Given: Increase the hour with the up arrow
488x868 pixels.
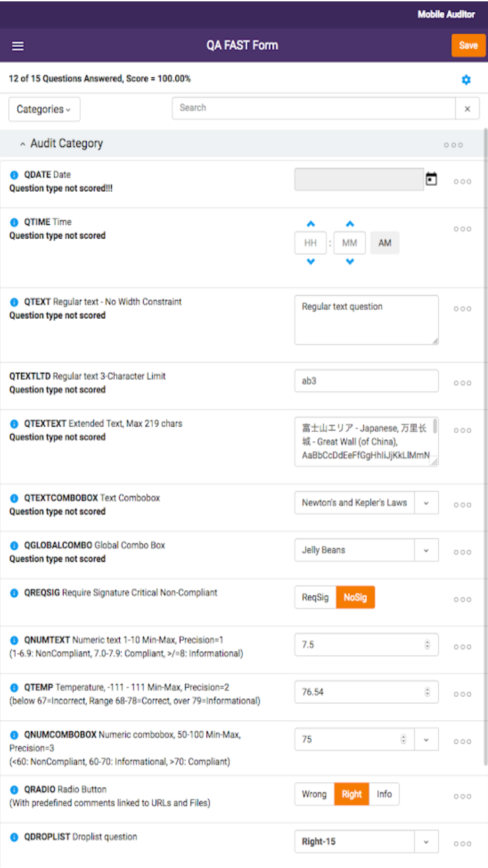Looking at the screenshot, I should [x=310, y=224].
